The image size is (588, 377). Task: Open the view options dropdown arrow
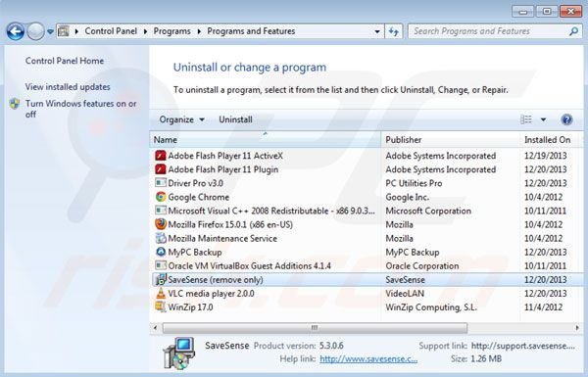click(x=543, y=119)
